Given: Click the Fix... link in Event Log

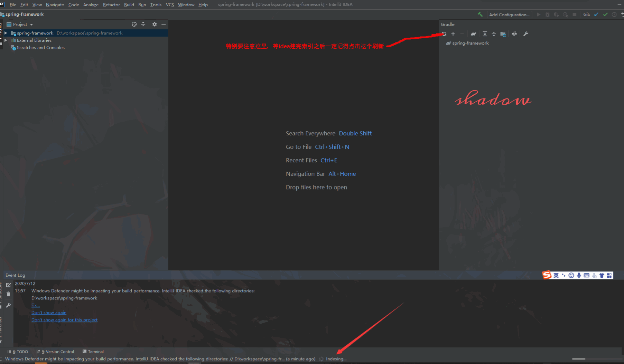Looking at the screenshot, I should click(36, 305).
